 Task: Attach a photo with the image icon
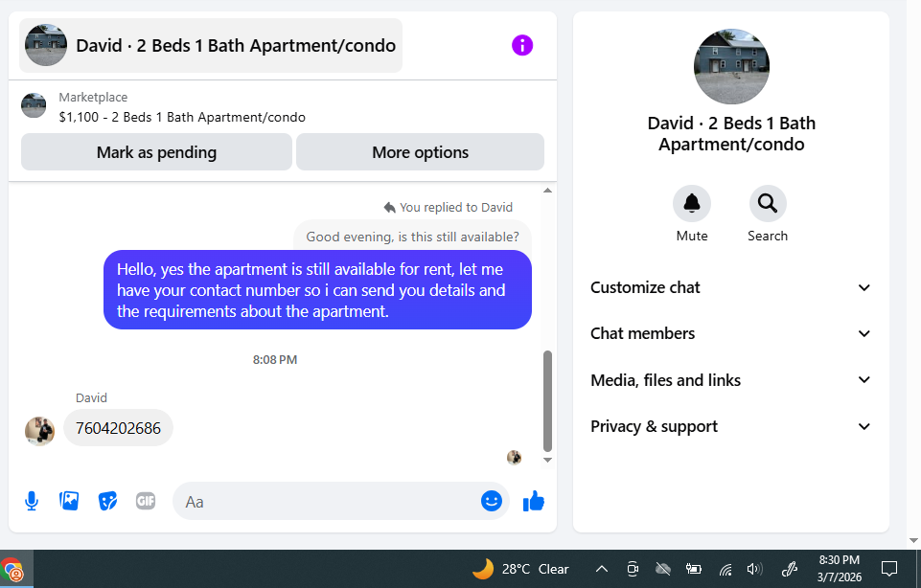tap(69, 501)
